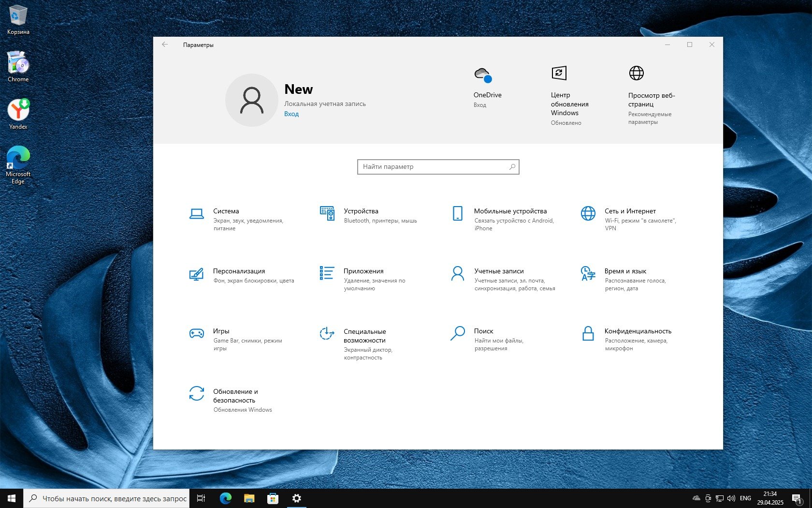812x508 pixels.
Task: Click the Время и язык icon
Action: point(588,273)
